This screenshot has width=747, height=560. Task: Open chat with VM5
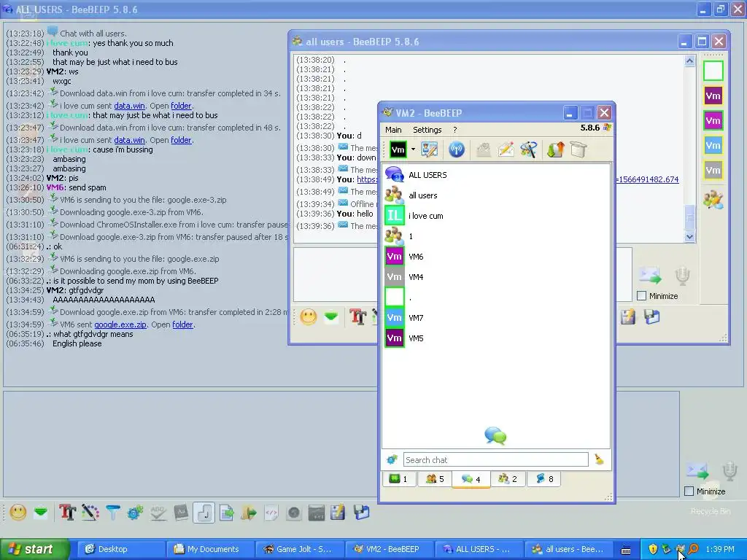[496, 338]
